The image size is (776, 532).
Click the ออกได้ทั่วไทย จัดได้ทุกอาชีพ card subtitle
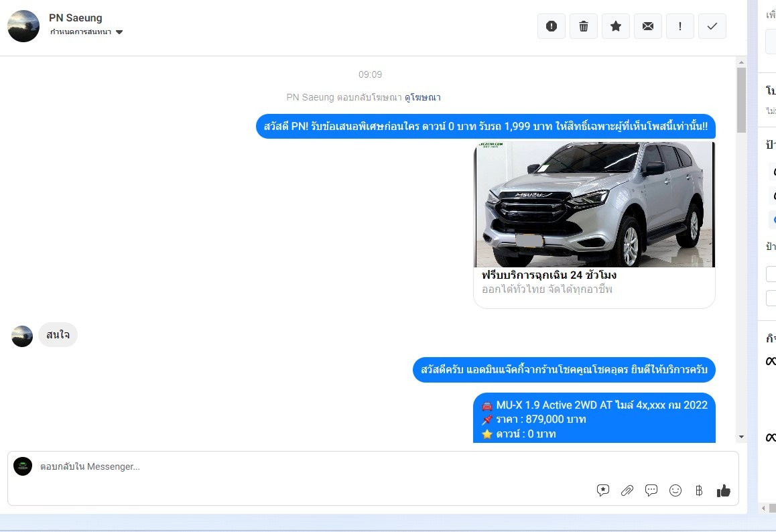click(547, 289)
